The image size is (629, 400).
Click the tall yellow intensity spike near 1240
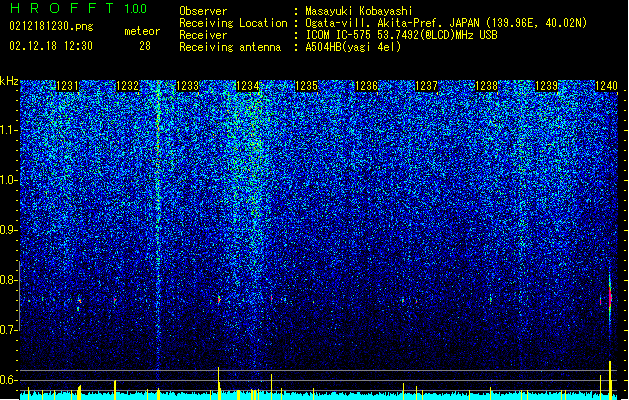[610, 380]
